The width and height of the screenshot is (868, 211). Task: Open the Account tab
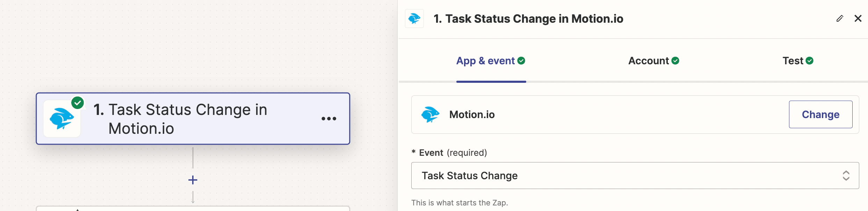[x=649, y=61]
